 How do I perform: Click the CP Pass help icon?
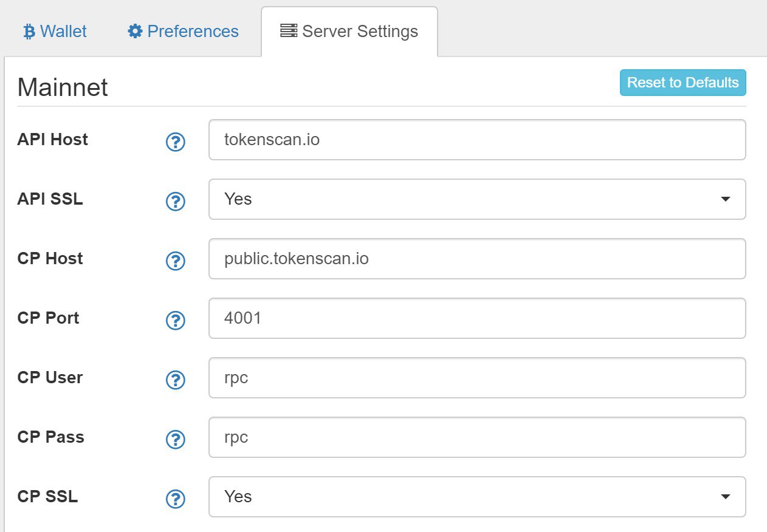[x=176, y=440]
